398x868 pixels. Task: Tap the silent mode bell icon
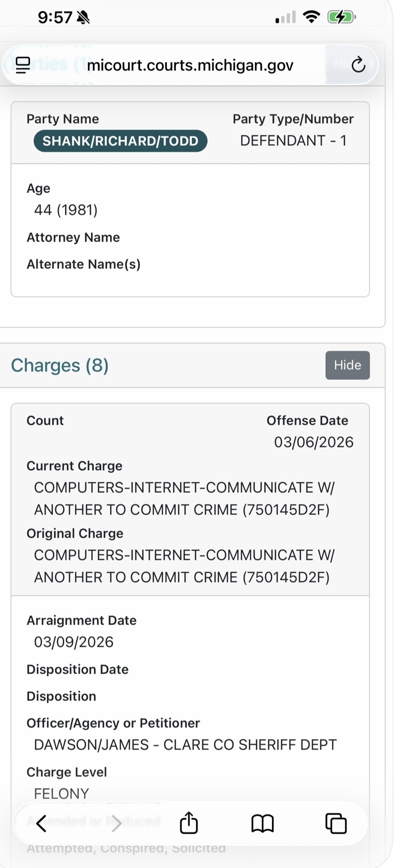[x=83, y=18]
